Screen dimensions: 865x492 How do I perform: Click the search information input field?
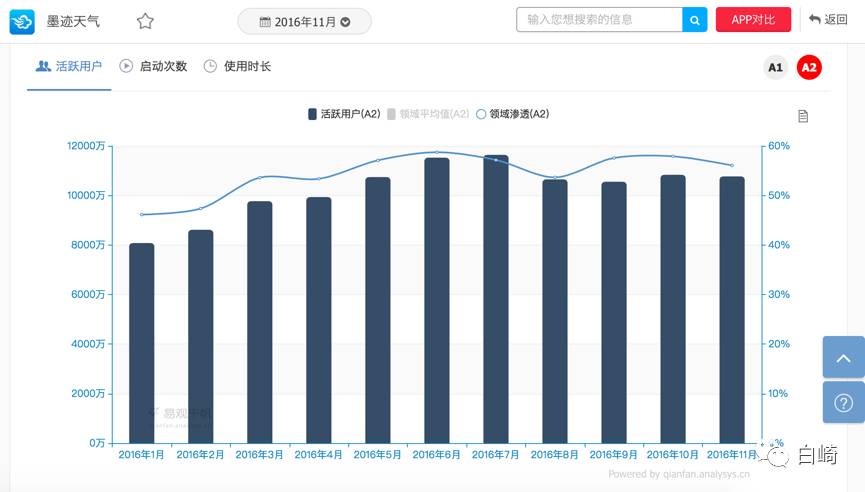click(x=599, y=20)
